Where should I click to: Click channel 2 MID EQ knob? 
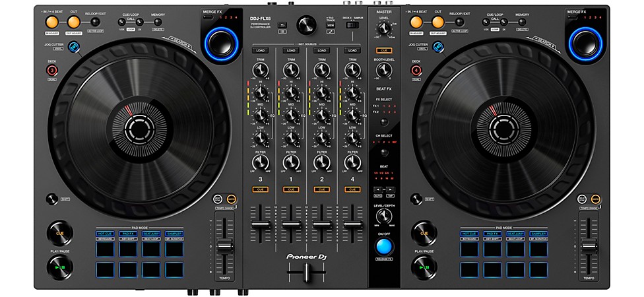tap(322, 115)
